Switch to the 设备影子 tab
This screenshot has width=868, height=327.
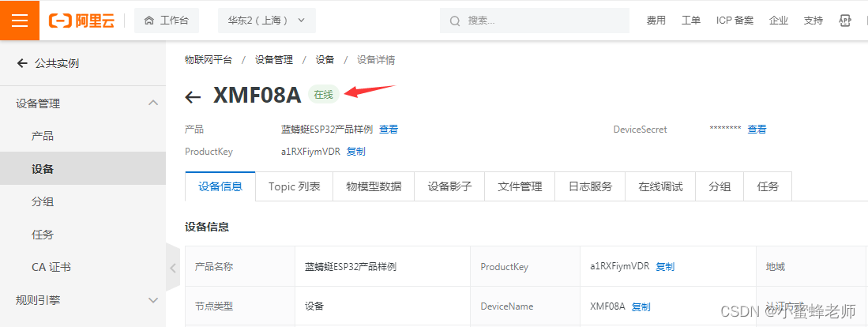click(x=449, y=186)
